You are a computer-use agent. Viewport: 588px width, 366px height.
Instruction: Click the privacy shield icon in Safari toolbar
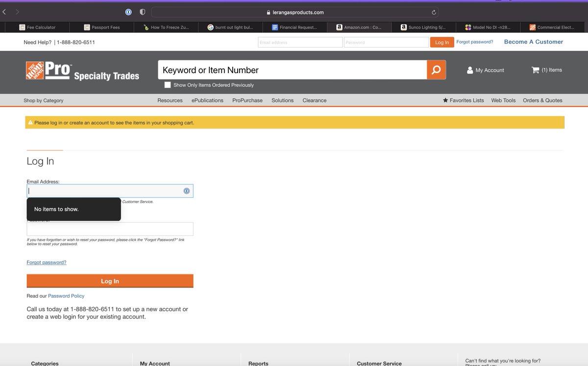[x=143, y=12]
